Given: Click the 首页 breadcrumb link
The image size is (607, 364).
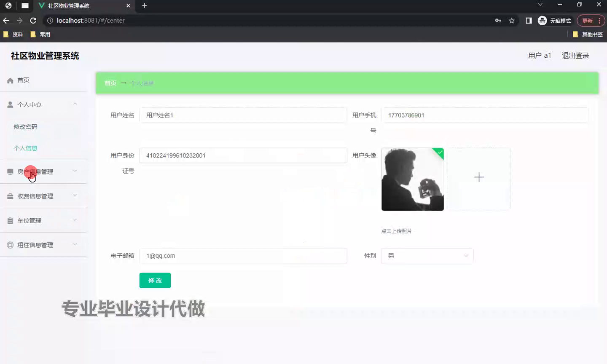Looking at the screenshot, I should pos(110,83).
